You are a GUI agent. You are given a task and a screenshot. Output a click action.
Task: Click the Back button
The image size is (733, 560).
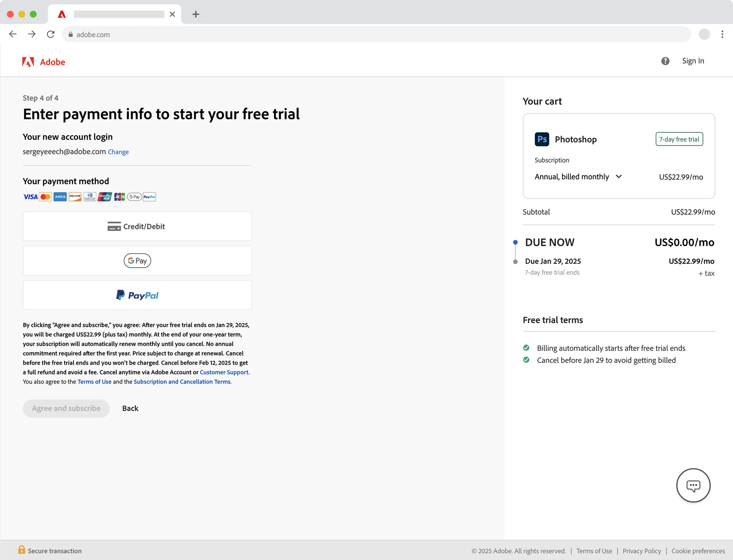[130, 408]
